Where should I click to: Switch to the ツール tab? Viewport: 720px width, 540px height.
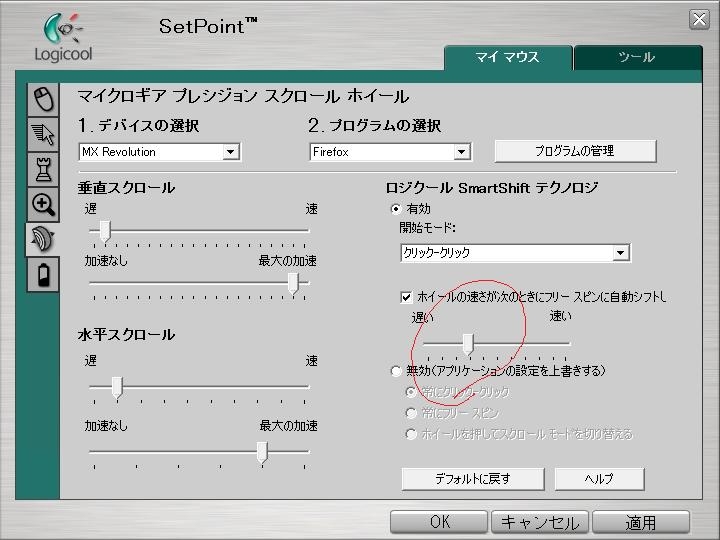click(x=637, y=58)
